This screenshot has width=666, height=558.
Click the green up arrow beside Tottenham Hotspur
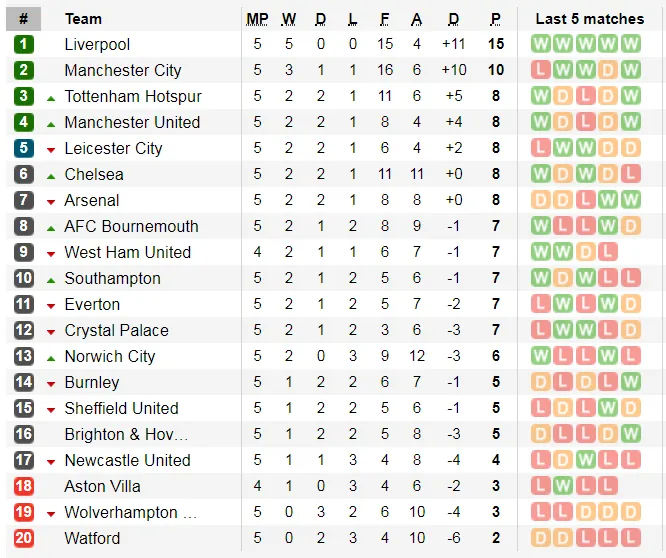pos(51,97)
